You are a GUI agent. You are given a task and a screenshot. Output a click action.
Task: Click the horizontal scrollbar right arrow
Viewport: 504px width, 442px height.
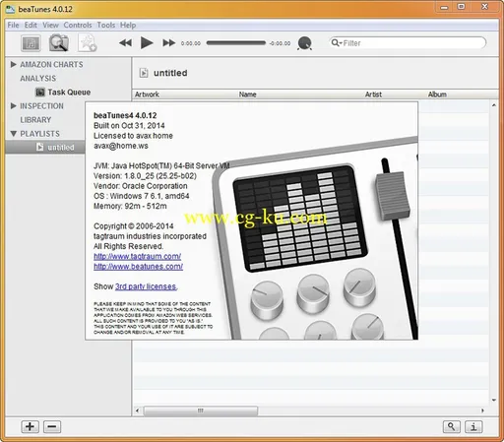click(x=482, y=410)
